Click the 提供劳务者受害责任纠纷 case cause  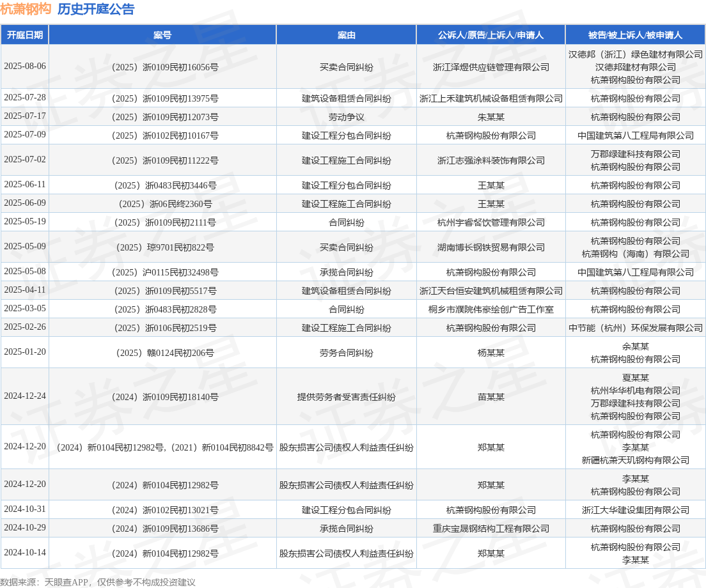point(346,397)
